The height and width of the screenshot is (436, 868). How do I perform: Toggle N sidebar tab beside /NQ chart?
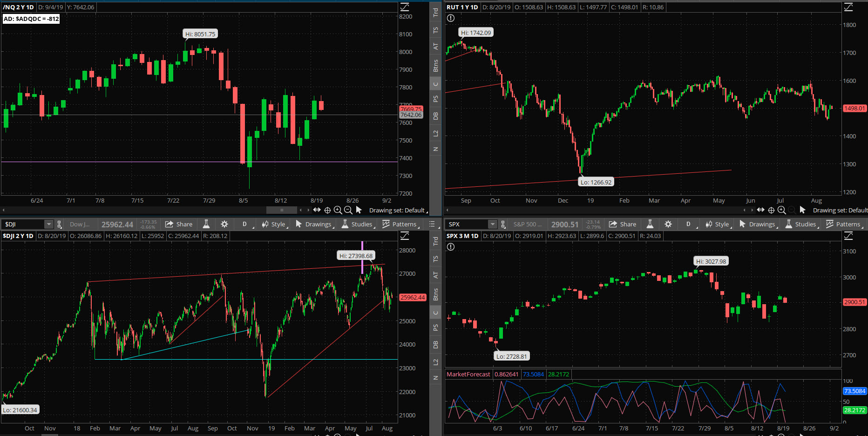436,149
